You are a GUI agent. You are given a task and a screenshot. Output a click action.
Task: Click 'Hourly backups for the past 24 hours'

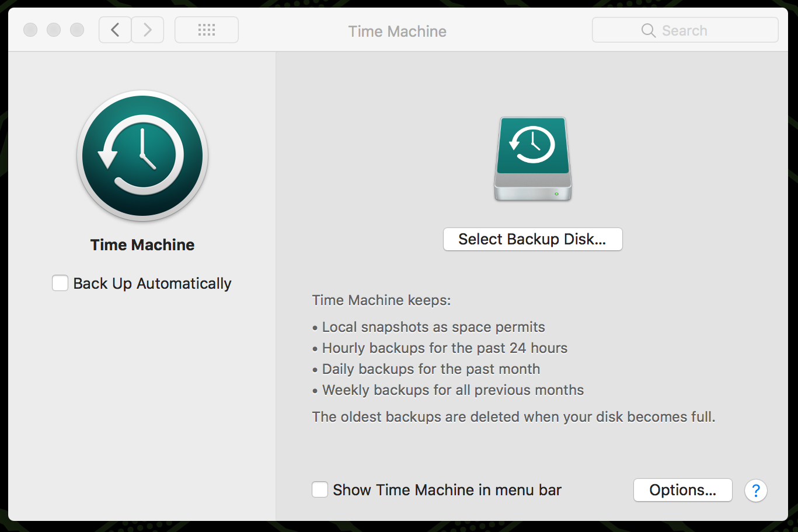pyautogui.click(x=445, y=348)
